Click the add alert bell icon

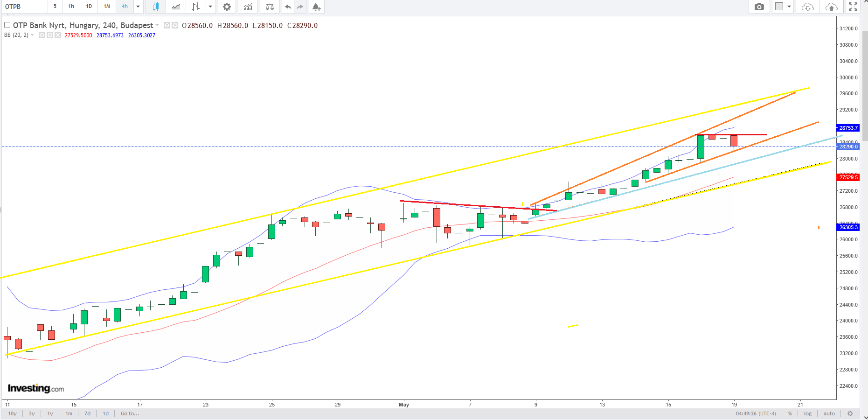[316, 7]
